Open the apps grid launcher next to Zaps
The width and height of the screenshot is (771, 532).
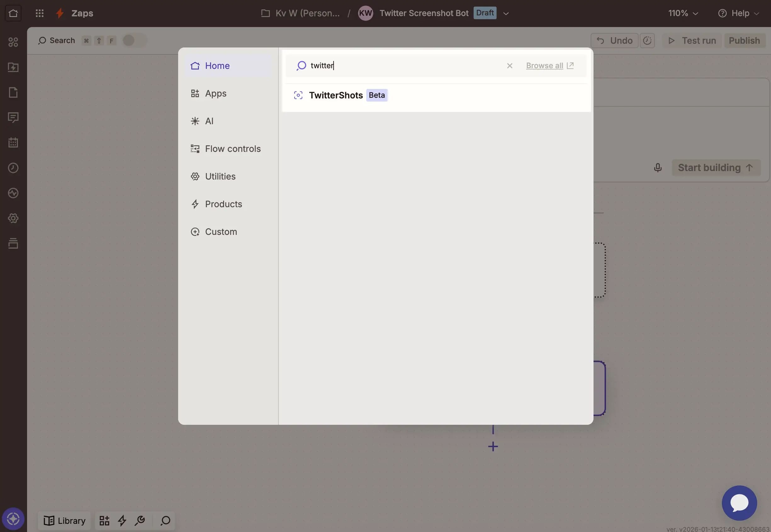pos(39,13)
